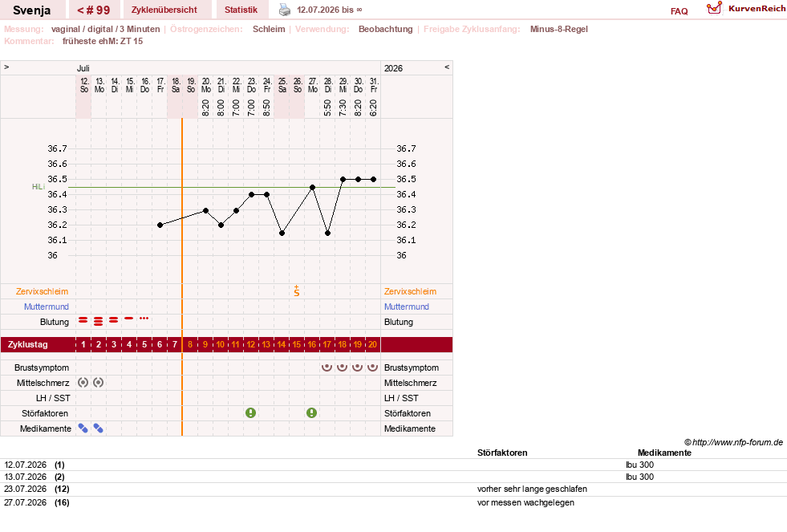Image resolution: width=787 pixels, height=532 pixels.
Task: Click the date range '12.07.2026 bis ∞'
Action: (x=329, y=10)
